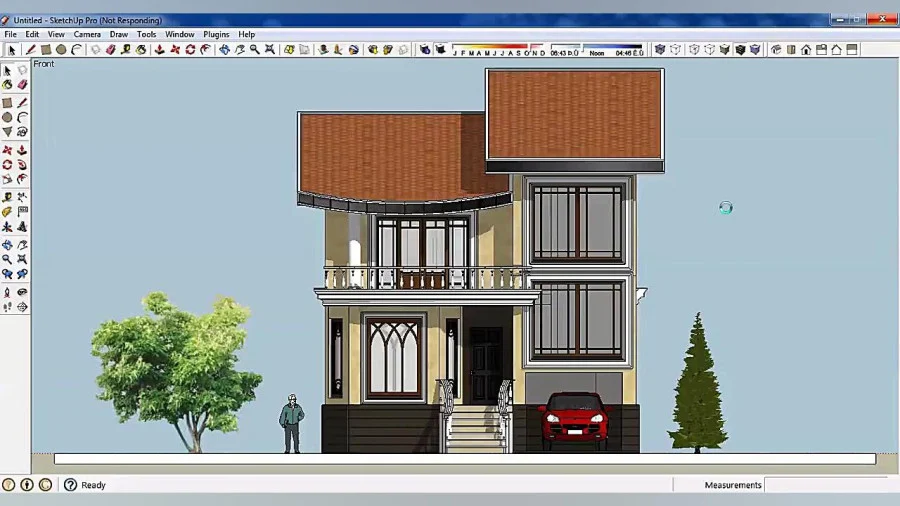The image size is (900, 506).
Task: Switch to Front view house icon
Action: [x=806, y=50]
